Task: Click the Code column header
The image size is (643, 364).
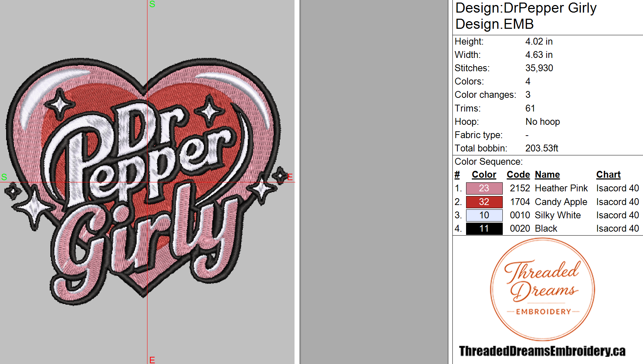Action: pos(518,174)
